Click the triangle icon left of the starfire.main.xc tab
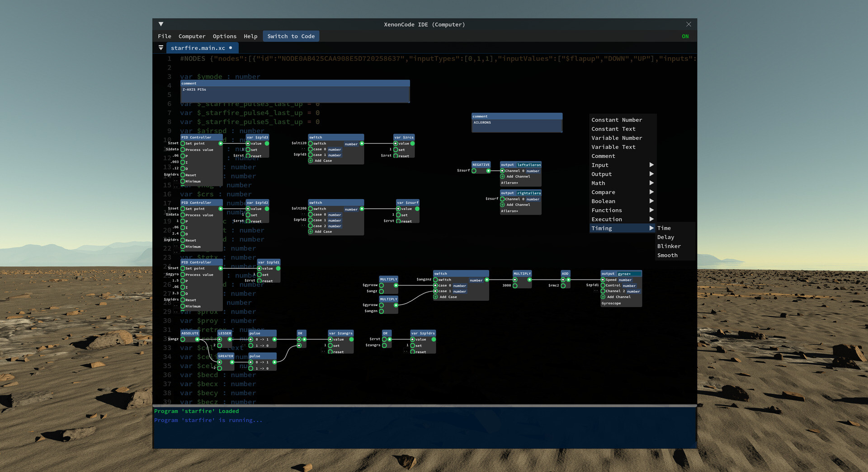Viewport: 868px width, 472px height. pyautogui.click(x=161, y=47)
